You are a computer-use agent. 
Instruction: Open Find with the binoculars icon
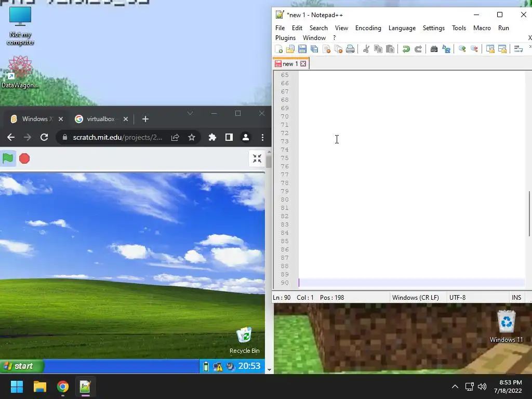coord(434,49)
